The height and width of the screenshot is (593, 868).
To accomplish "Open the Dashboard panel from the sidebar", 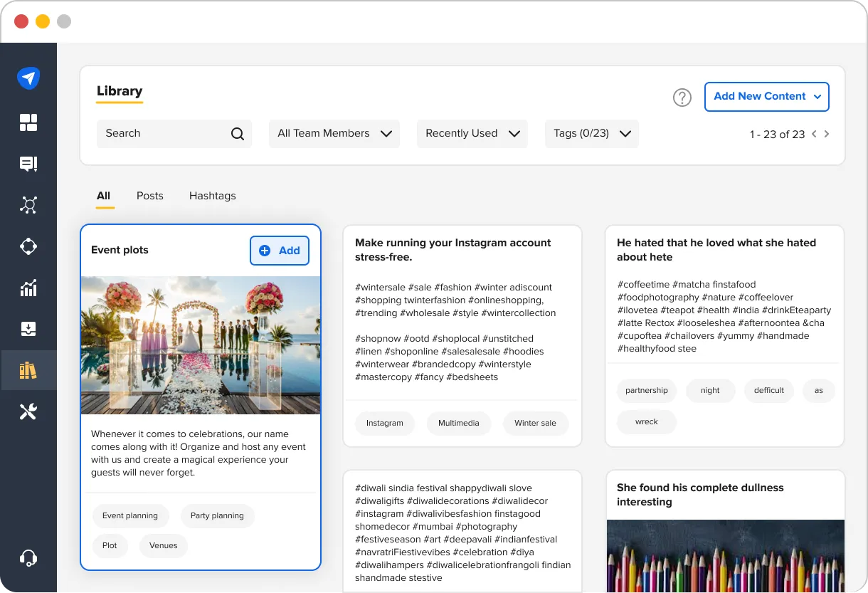I will click(28, 122).
